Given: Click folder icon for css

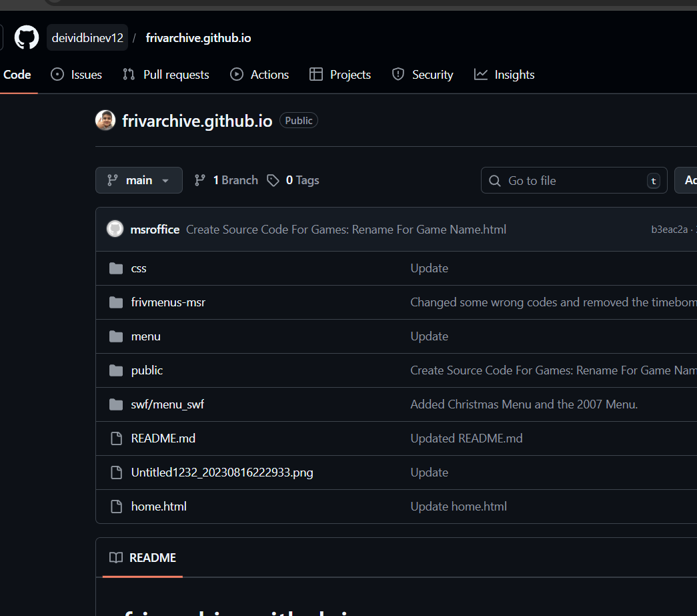Looking at the screenshot, I should tap(116, 268).
